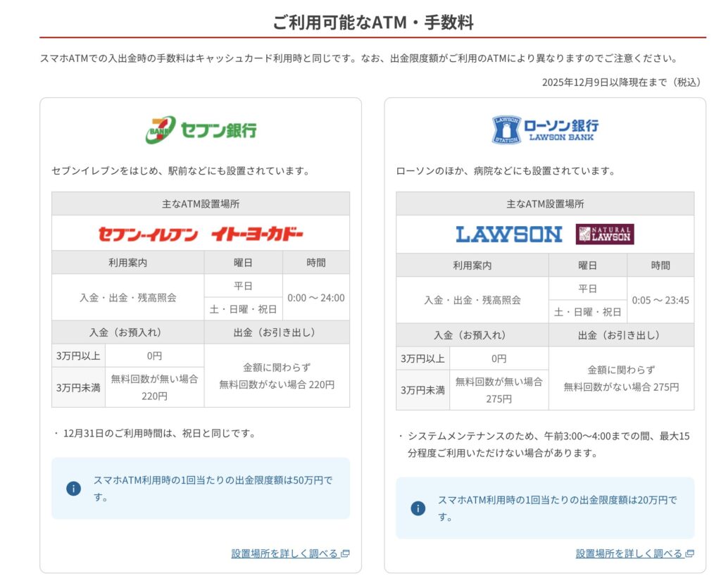Click the ご利用可能なATM・手数料 heading

point(372,22)
